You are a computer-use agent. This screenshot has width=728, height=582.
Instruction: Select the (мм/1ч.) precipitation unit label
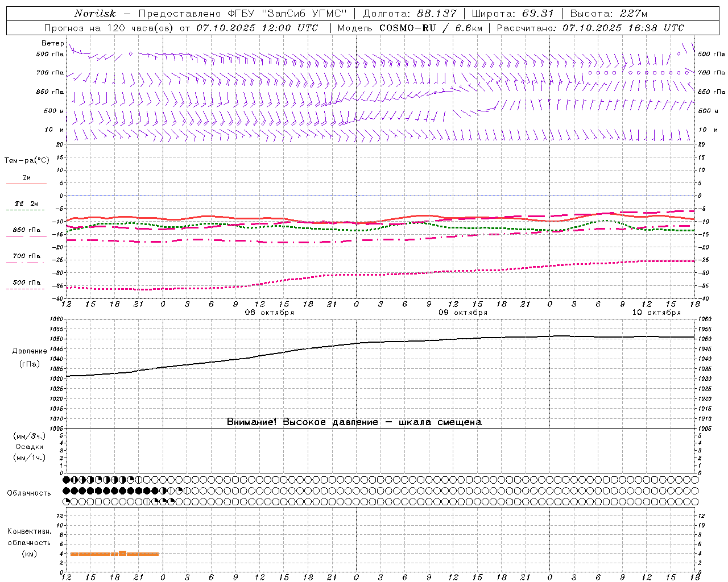pos(30,458)
